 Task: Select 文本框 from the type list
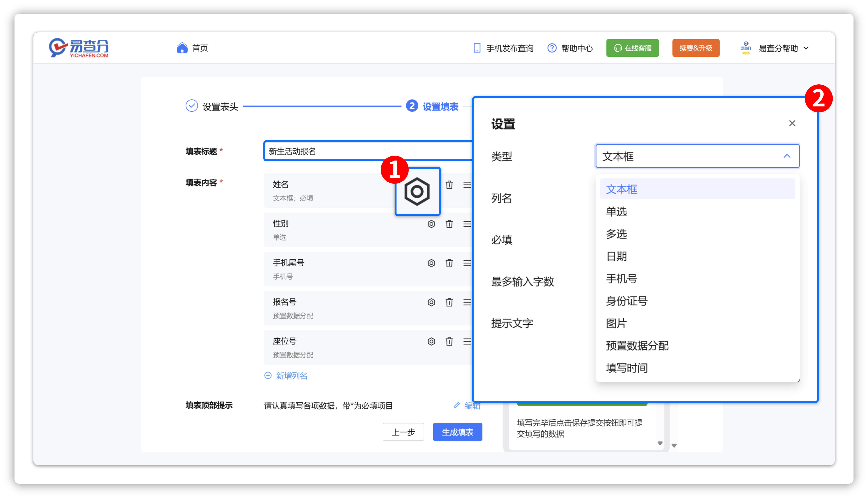click(697, 189)
